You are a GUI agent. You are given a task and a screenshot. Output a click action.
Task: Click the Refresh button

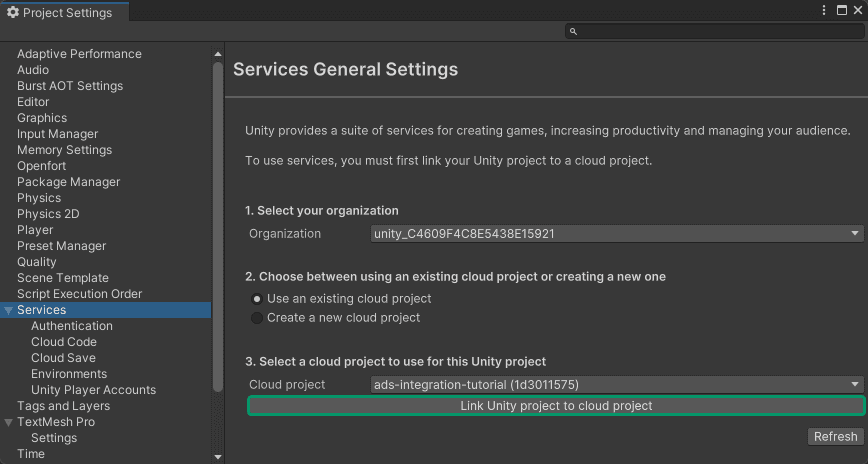pyautogui.click(x=835, y=436)
